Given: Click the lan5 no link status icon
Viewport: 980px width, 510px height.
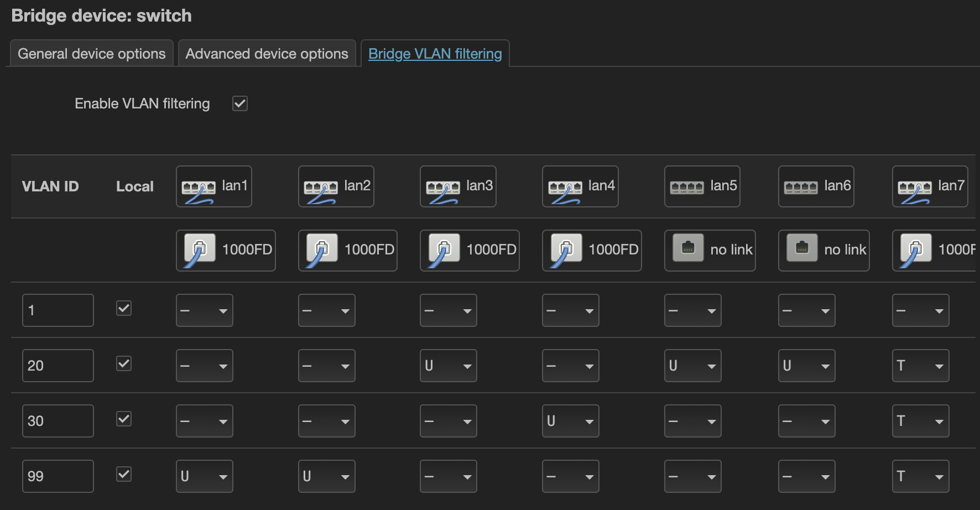Looking at the screenshot, I should 688,248.
